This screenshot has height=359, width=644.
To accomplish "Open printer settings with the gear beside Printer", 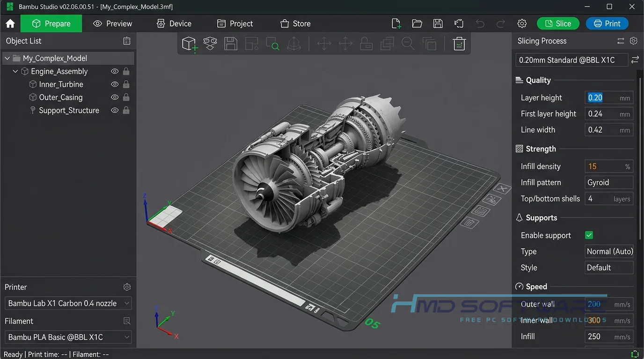I will pyautogui.click(x=127, y=287).
